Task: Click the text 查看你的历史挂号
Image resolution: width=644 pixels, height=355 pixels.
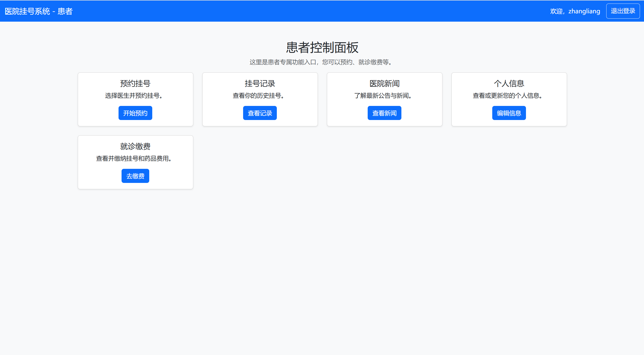Action: (258, 96)
